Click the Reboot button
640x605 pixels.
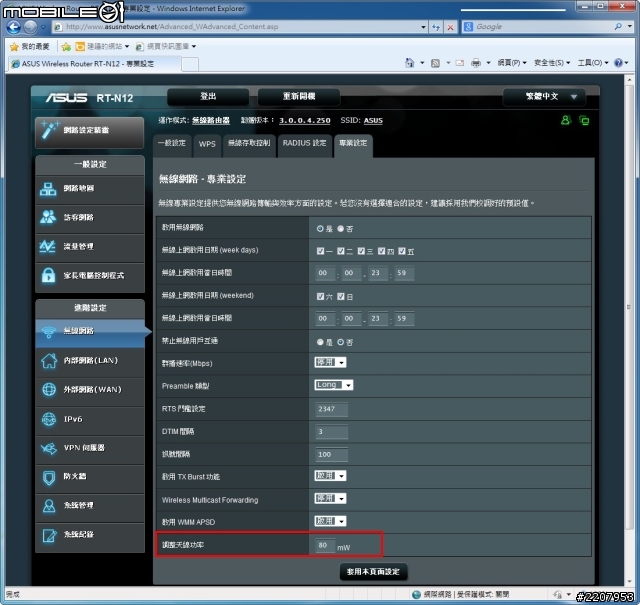pyautogui.click(x=299, y=97)
